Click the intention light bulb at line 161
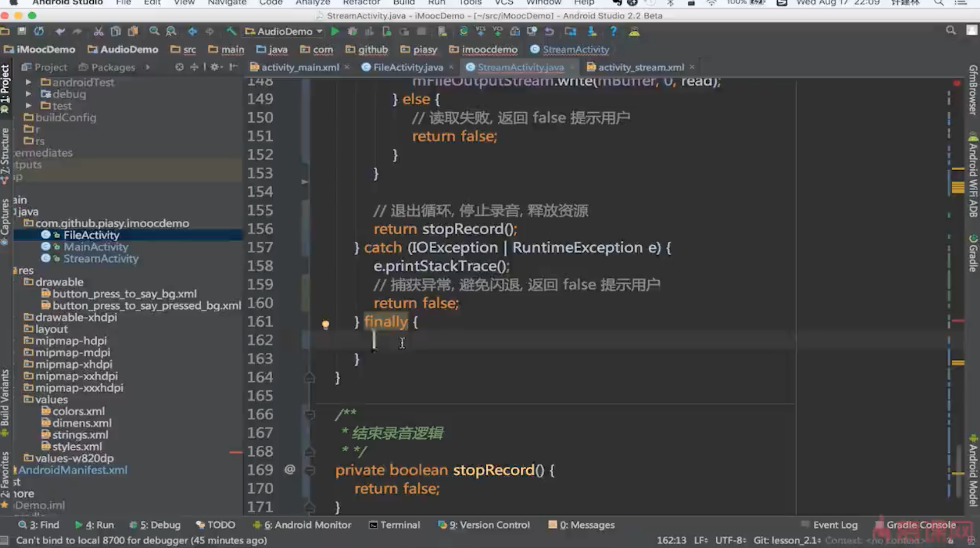This screenshot has width=980, height=548. pyautogui.click(x=325, y=324)
